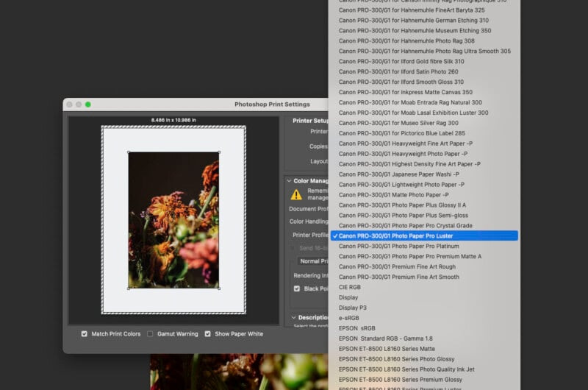The image size is (588, 390).
Task: Toggle the Gamut Warning checkbox
Action: point(150,333)
